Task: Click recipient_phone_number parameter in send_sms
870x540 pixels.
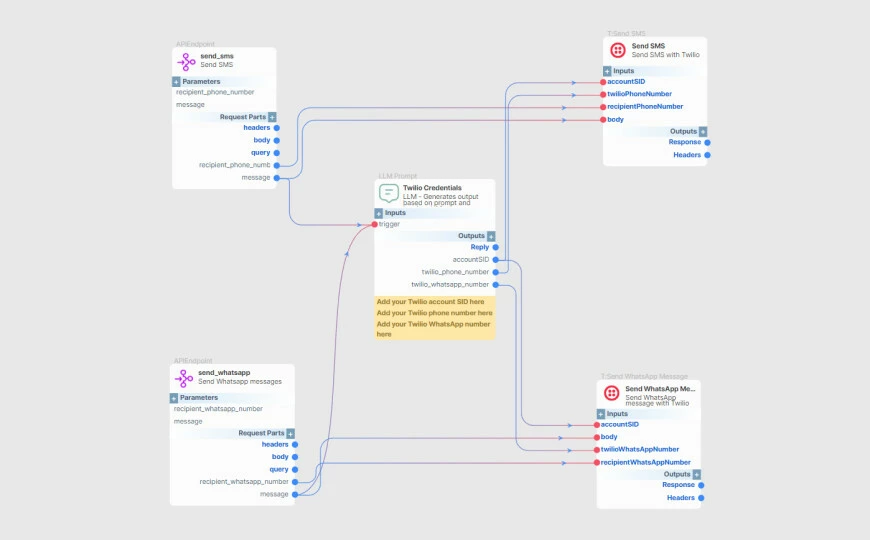Action: 215,92
